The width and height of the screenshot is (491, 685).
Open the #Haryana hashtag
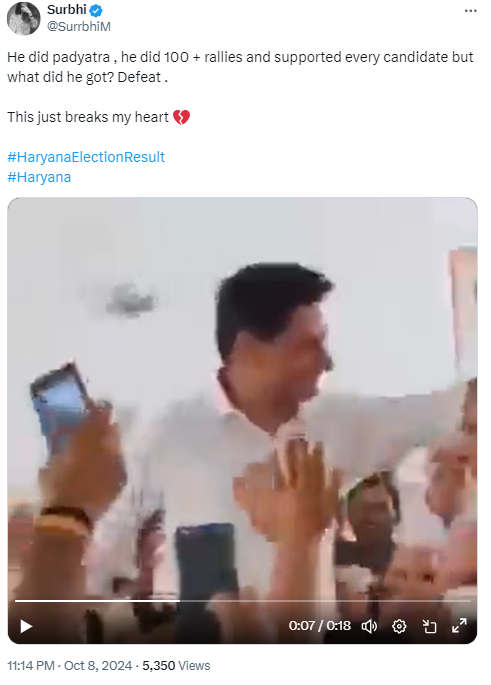click(39, 177)
